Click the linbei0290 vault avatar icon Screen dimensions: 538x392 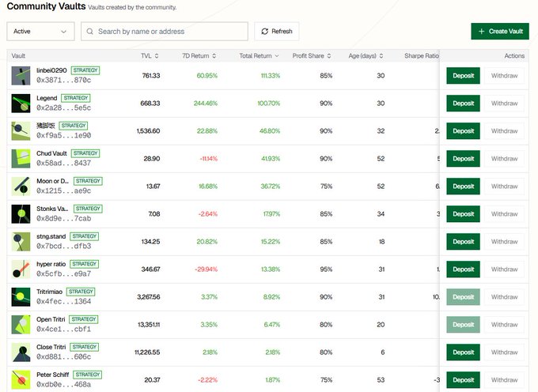click(x=21, y=76)
